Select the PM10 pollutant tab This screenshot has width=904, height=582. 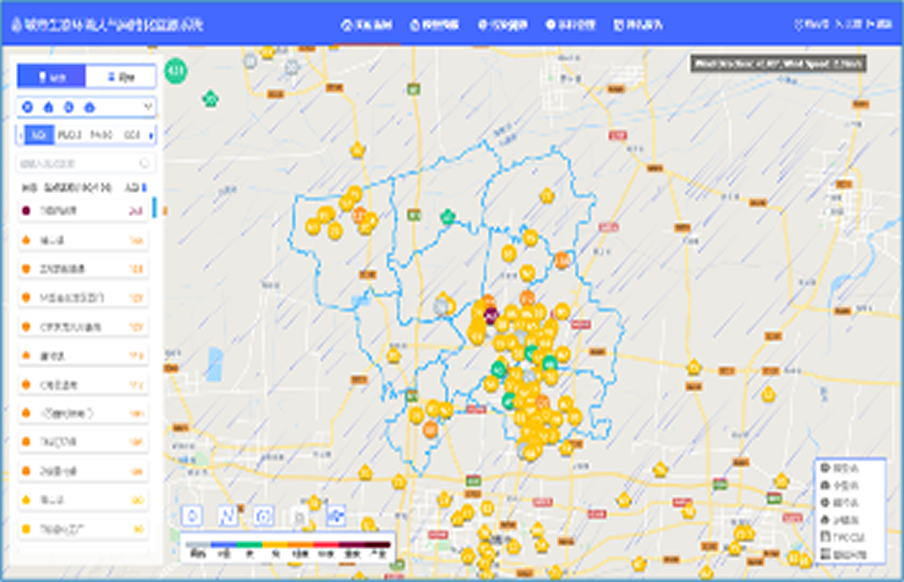100,134
